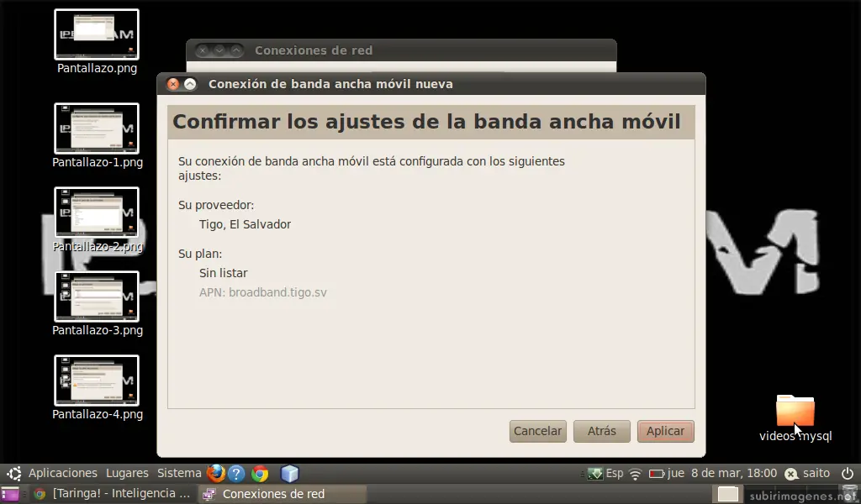Viewport: 861px width, 504px height.
Task: Select the Pantallazo-1.png desktop file
Action: coord(98,135)
